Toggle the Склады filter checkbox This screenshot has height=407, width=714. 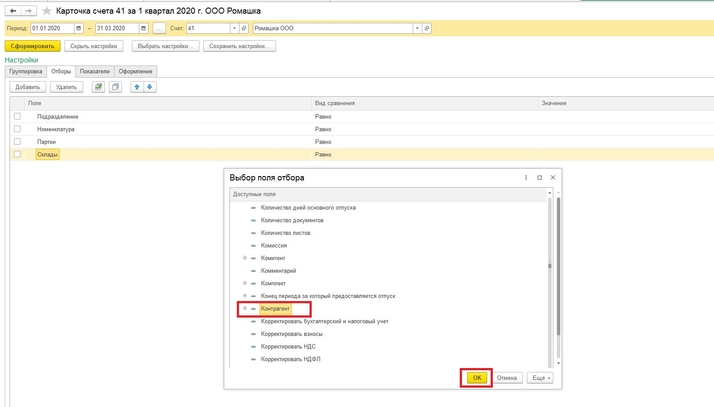[17, 154]
